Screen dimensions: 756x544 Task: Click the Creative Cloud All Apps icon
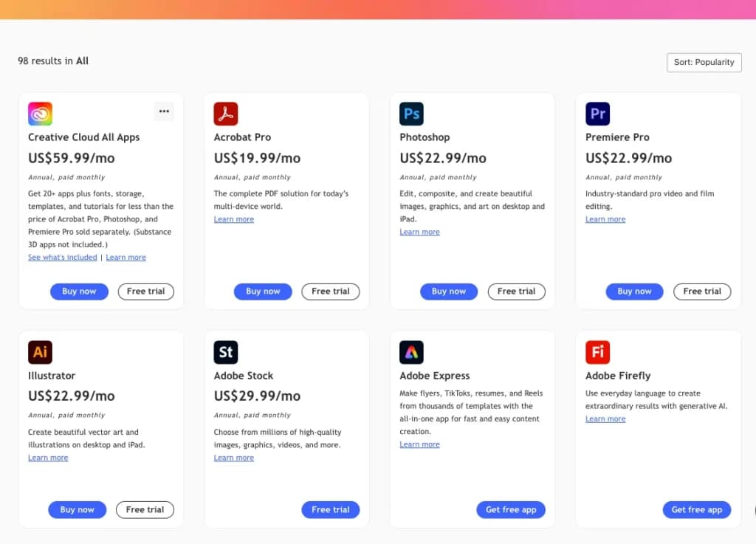click(40, 114)
